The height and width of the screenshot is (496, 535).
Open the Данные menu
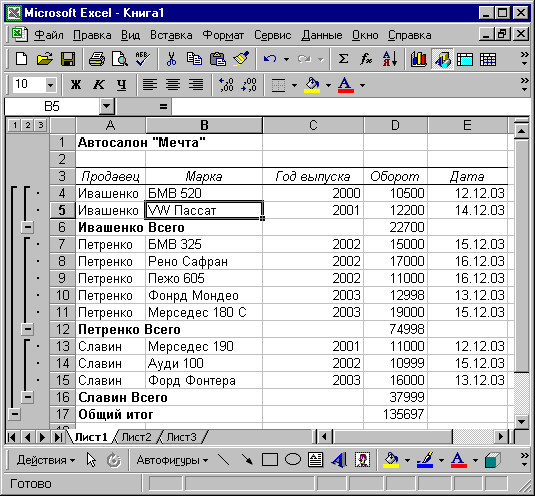[322, 35]
